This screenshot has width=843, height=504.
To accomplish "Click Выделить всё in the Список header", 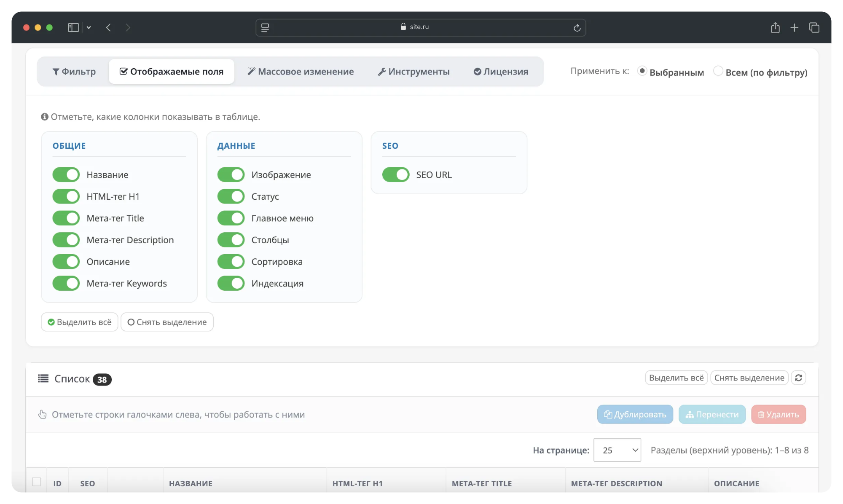I will 676,378.
